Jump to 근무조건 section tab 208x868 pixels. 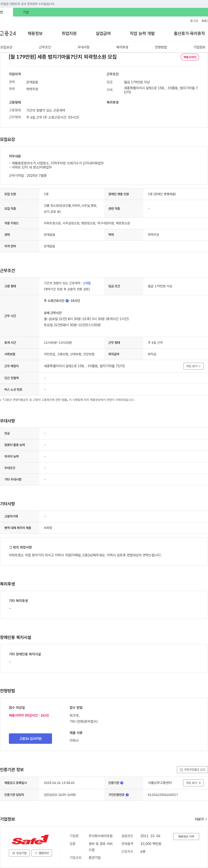pyautogui.click(x=45, y=47)
